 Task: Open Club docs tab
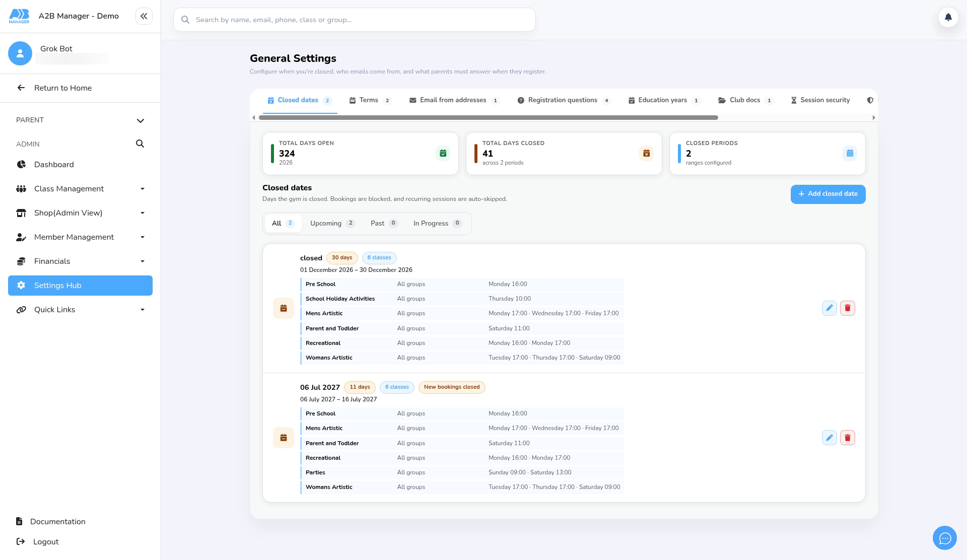tap(745, 100)
